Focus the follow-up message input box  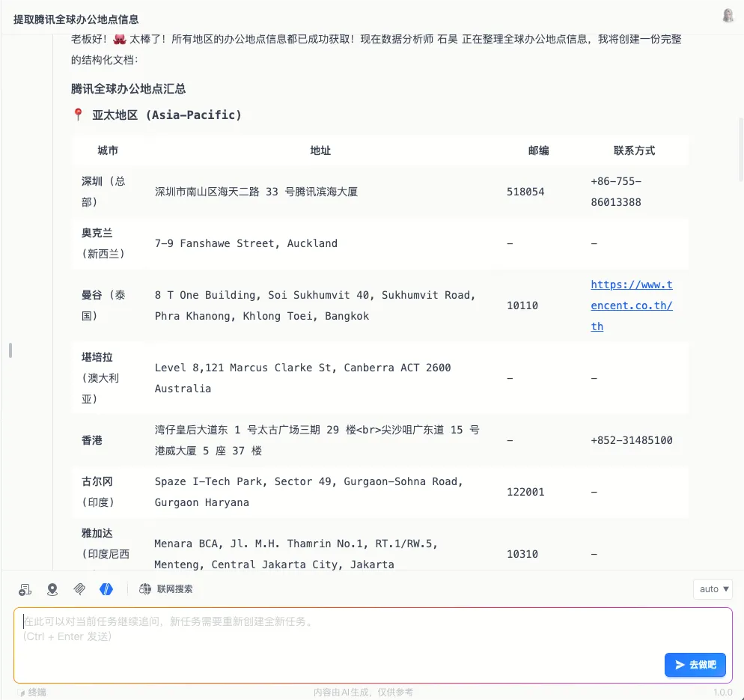tap(373, 645)
